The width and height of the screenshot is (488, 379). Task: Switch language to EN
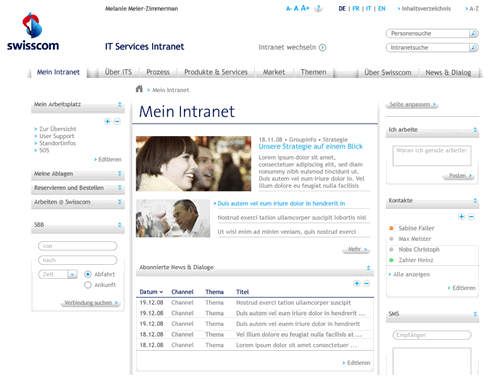pos(382,9)
